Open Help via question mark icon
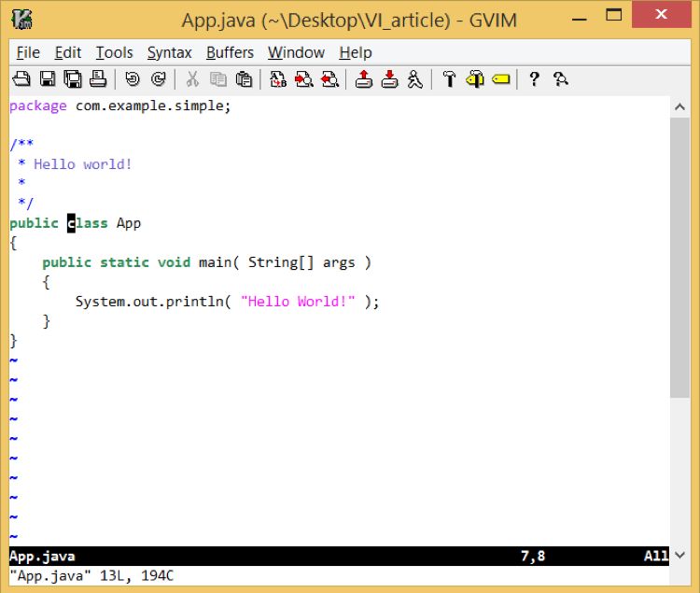Viewport: 700px width, 593px height. [534, 79]
